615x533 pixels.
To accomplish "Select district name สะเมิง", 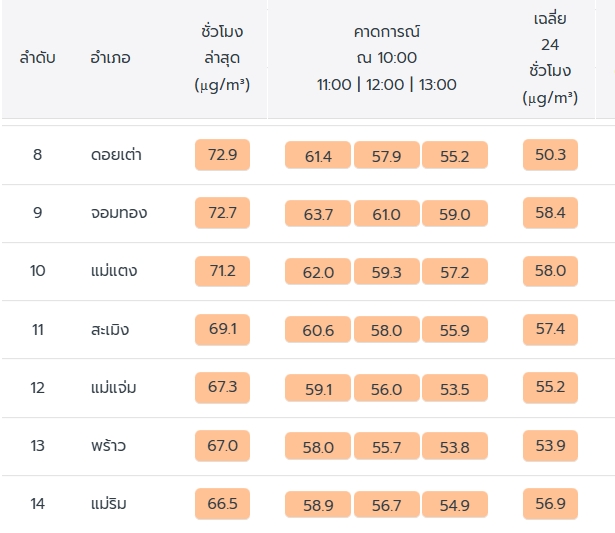I will click(x=110, y=329).
